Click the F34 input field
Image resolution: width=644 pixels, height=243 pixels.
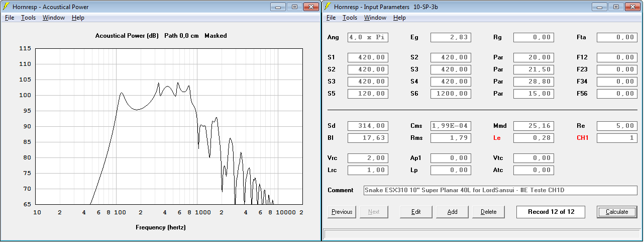[x=617, y=82]
